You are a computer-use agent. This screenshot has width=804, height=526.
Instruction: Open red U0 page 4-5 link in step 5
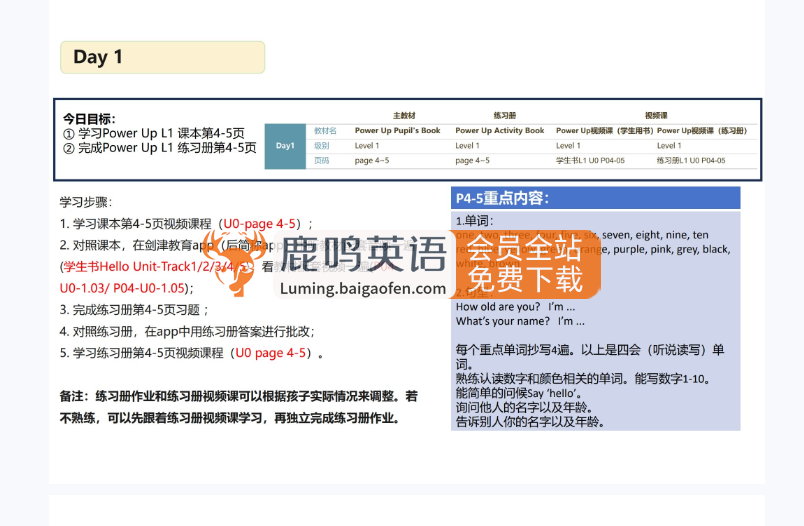coord(270,353)
